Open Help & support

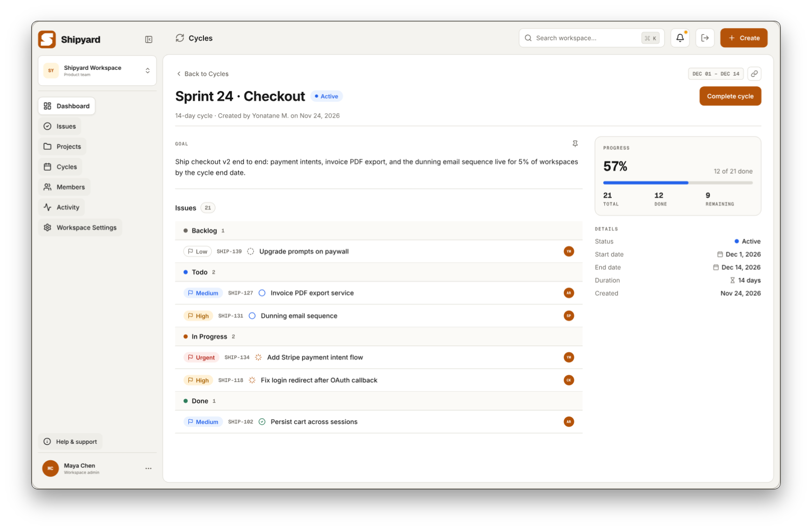click(x=70, y=442)
